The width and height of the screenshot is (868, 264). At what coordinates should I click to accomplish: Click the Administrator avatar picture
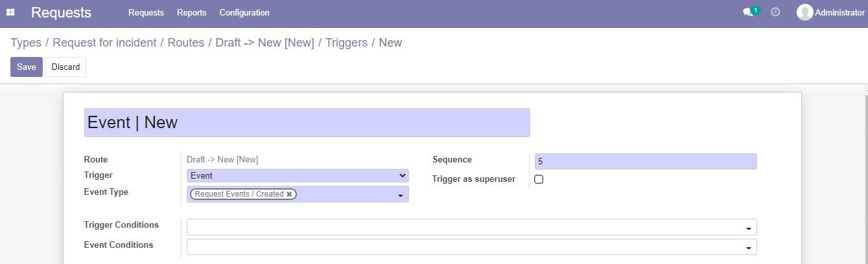[x=804, y=12]
